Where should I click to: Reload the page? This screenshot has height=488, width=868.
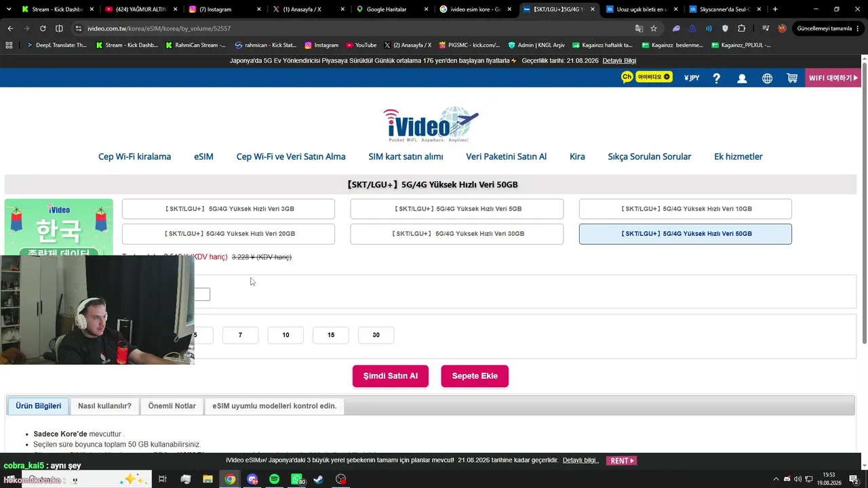click(43, 28)
